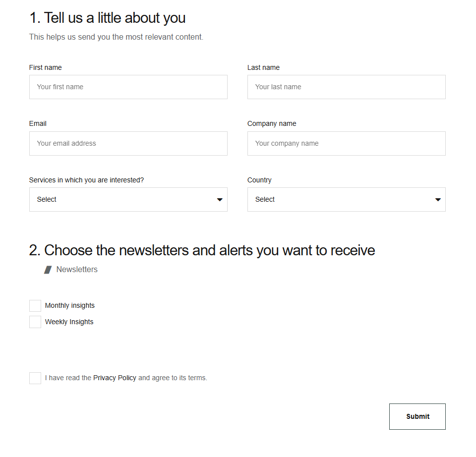Click the "Tell us a little about you" heading

tap(107, 18)
